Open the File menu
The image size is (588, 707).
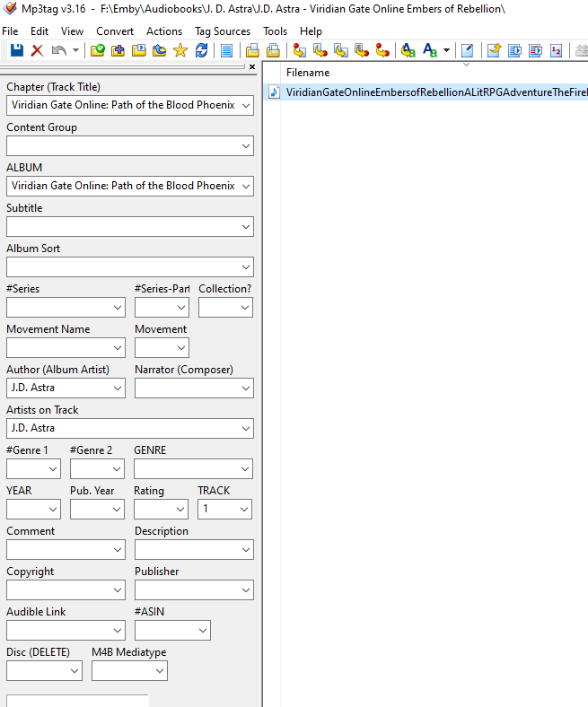pyautogui.click(x=10, y=31)
